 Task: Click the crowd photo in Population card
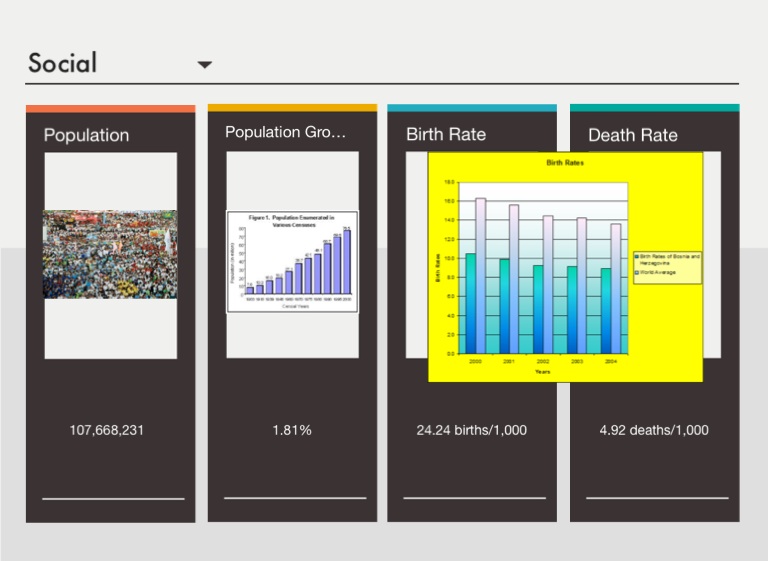tap(110, 254)
